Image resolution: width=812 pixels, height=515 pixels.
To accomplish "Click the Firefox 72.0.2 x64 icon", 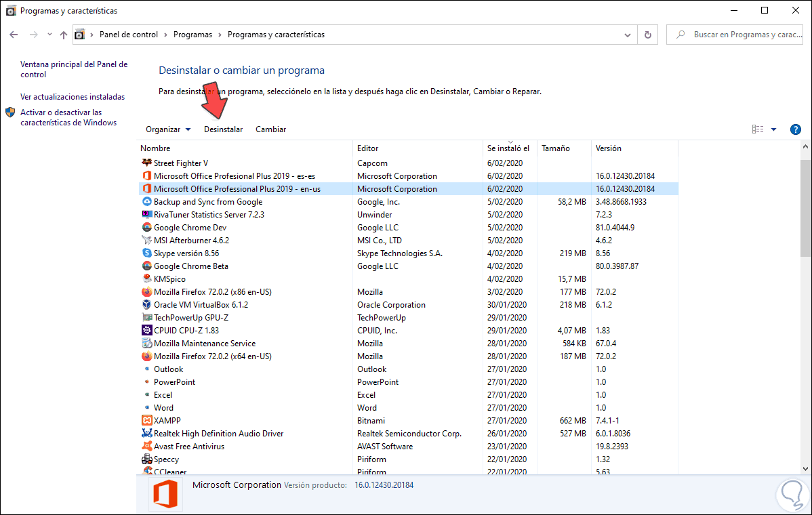I will (x=146, y=356).
